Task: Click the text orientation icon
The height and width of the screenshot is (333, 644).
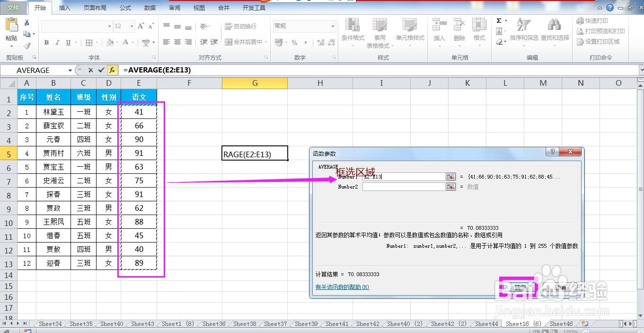Action: [203, 27]
